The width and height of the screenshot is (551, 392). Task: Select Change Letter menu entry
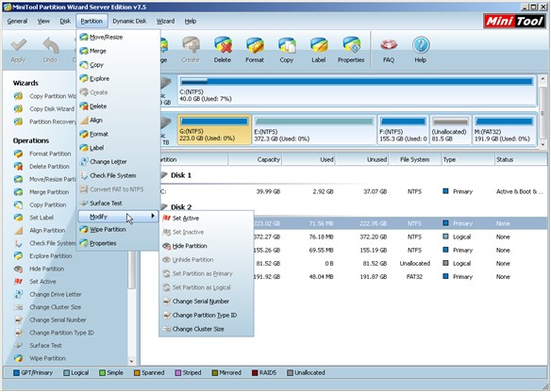pyautogui.click(x=118, y=162)
